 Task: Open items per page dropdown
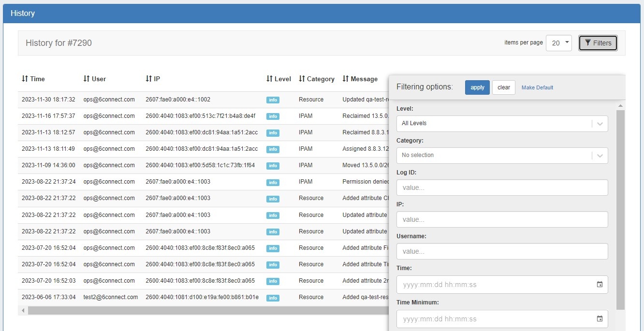coord(558,43)
